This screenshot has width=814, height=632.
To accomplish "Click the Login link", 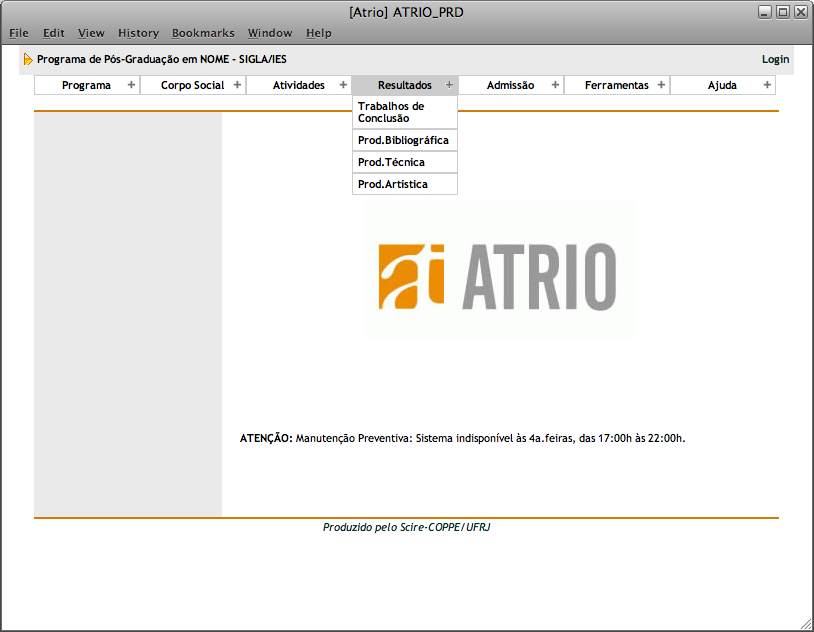I will pyautogui.click(x=775, y=59).
